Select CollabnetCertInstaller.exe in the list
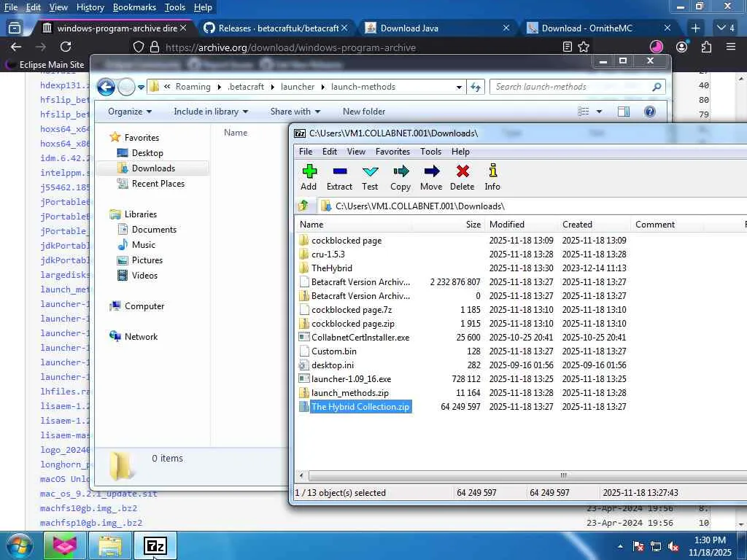This screenshot has height=560, width=747. [360, 337]
